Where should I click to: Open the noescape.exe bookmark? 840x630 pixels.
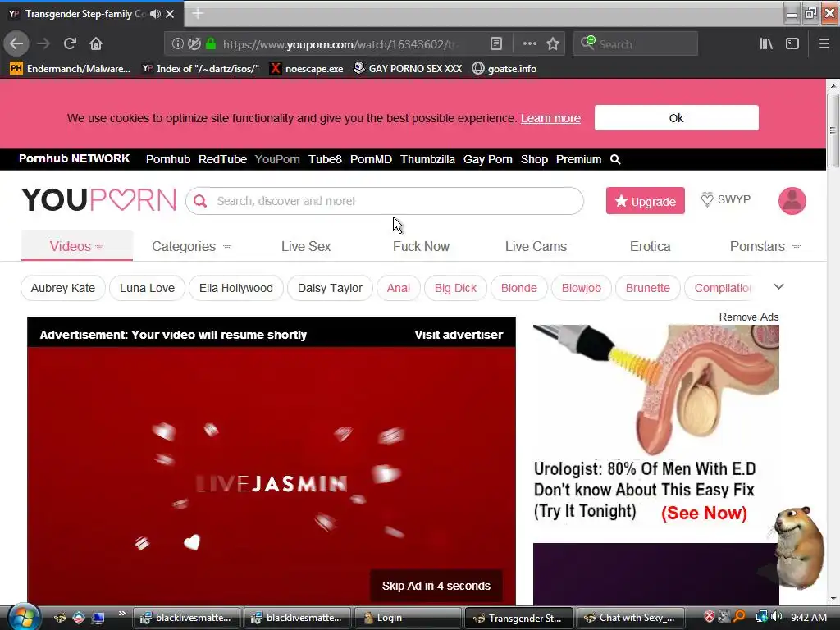(x=306, y=69)
